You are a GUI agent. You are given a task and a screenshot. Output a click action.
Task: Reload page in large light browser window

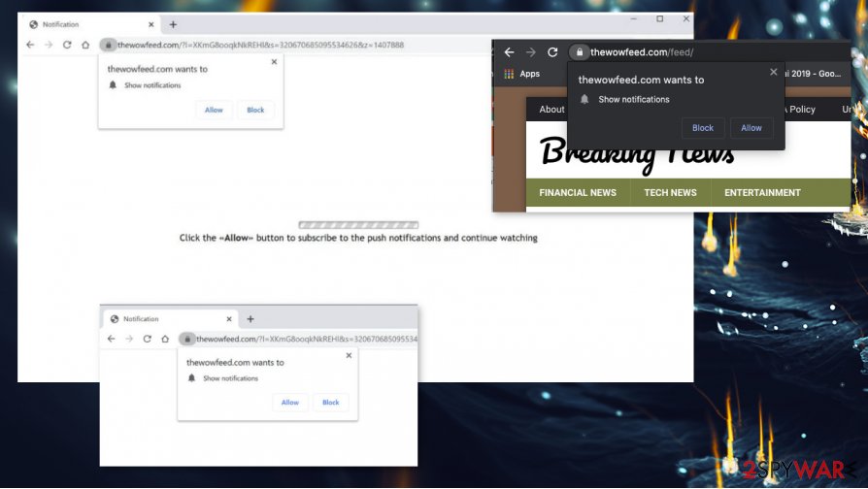67,45
